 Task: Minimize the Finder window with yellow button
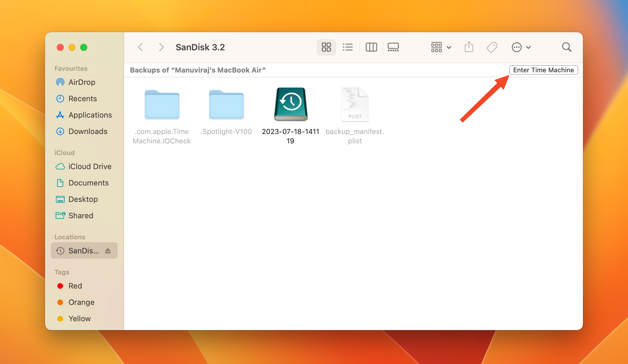pyautogui.click(x=72, y=47)
